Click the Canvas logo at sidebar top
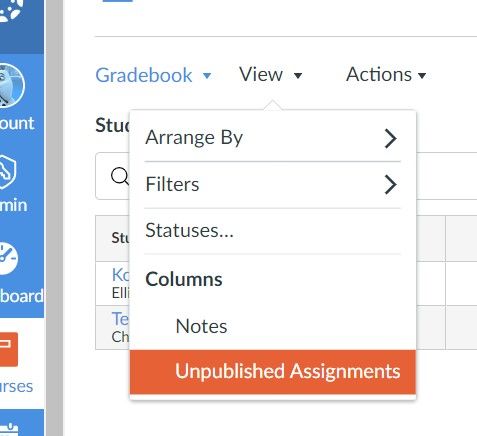Image resolution: width=477 pixels, height=436 pixels. click(11, 10)
